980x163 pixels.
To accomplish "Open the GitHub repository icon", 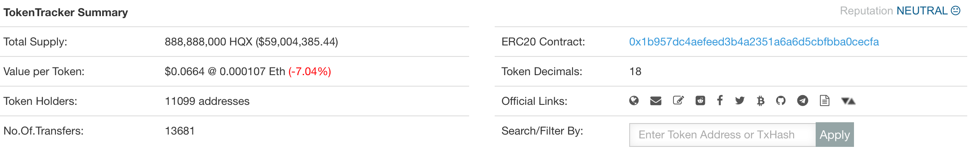I will tap(781, 101).
